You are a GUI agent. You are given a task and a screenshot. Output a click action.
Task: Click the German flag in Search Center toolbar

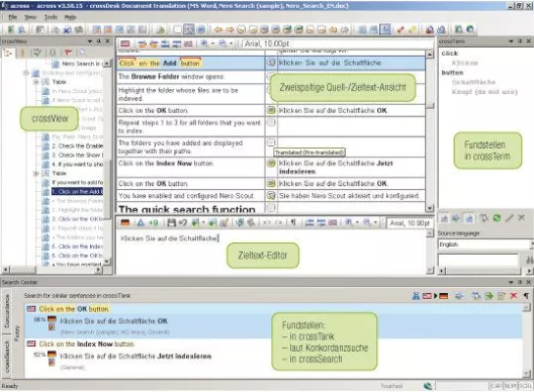(x=444, y=296)
